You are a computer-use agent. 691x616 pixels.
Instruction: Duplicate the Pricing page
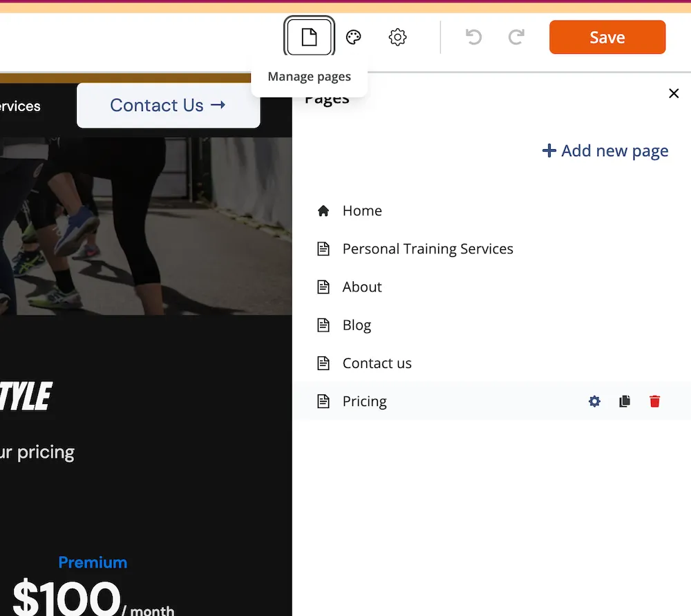[x=625, y=401]
